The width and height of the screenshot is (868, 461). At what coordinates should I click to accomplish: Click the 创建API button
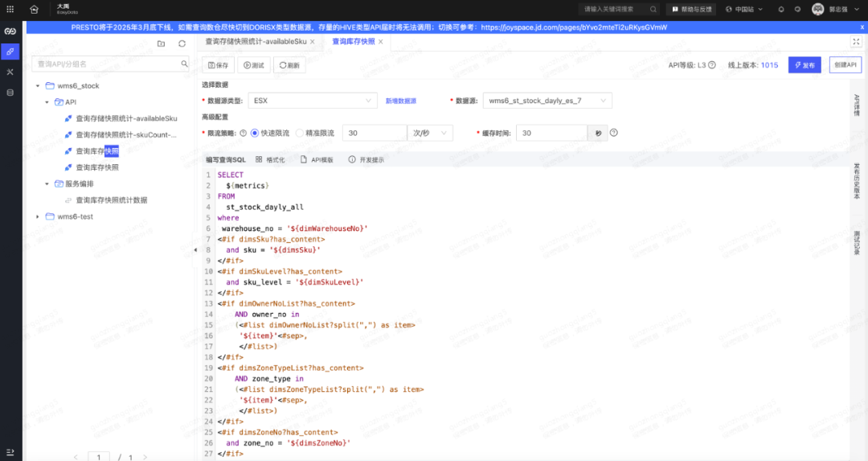[845, 65]
